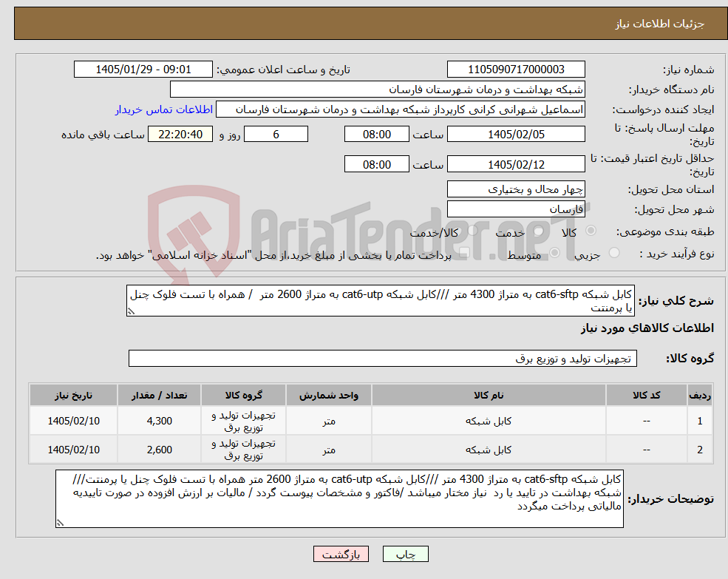Click the response deadline 08:00 time field
728x579 pixels.
(x=376, y=135)
